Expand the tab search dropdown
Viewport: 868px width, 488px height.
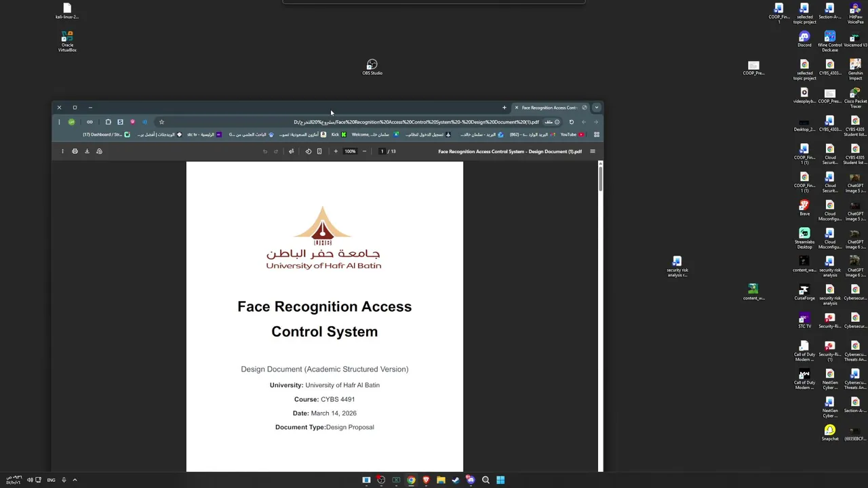click(x=597, y=108)
